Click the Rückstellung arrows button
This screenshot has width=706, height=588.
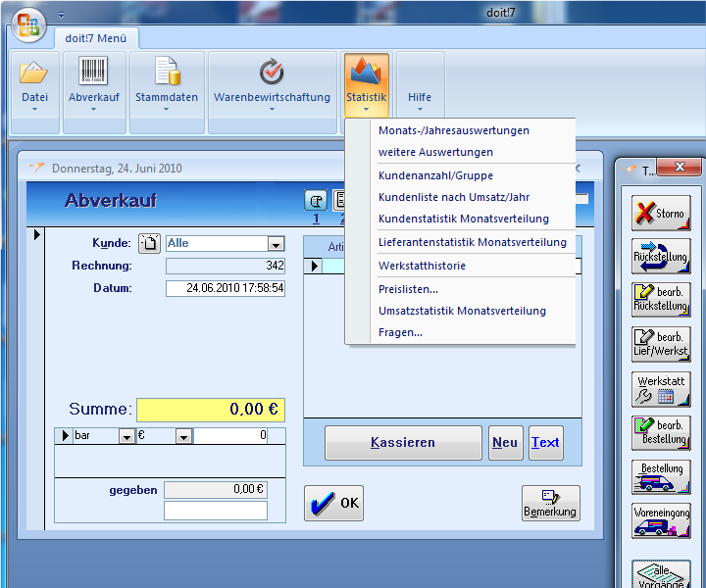(661, 257)
